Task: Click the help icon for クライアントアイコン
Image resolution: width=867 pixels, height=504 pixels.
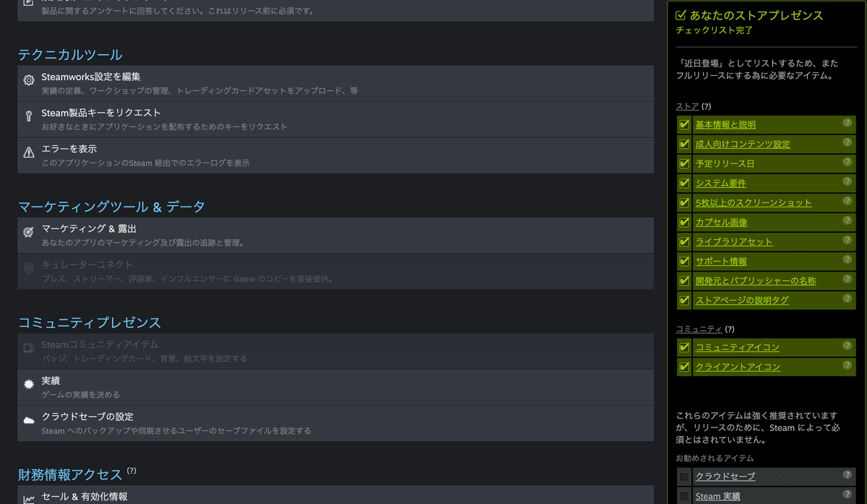Action: [847, 365]
